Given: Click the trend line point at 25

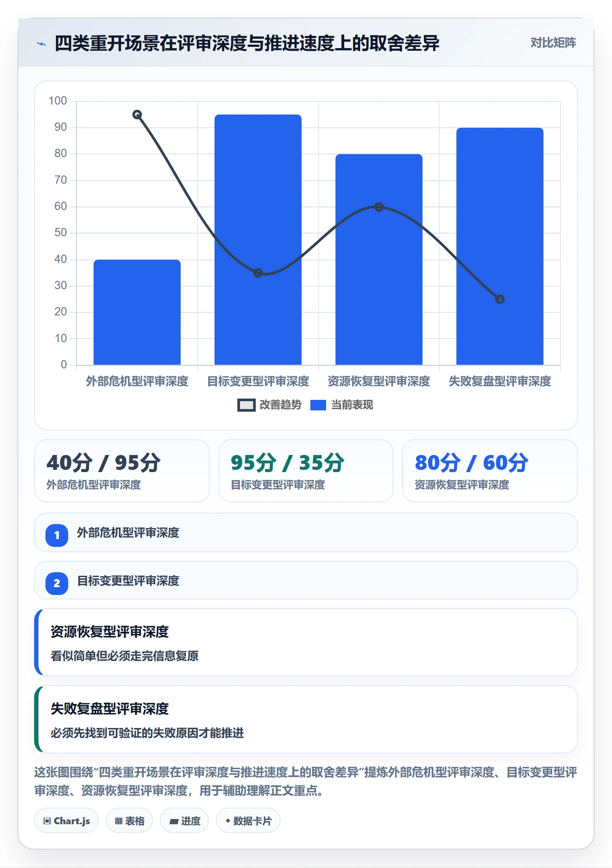Looking at the screenshot, I should 500,299.
